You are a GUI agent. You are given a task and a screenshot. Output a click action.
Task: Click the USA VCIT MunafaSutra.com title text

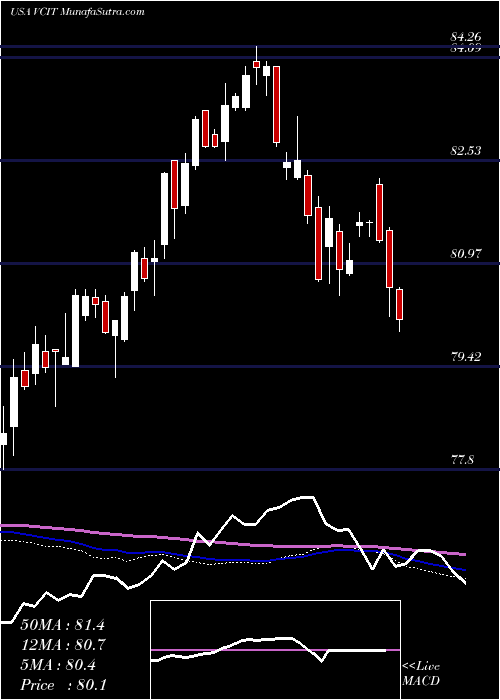pos(77,12)
